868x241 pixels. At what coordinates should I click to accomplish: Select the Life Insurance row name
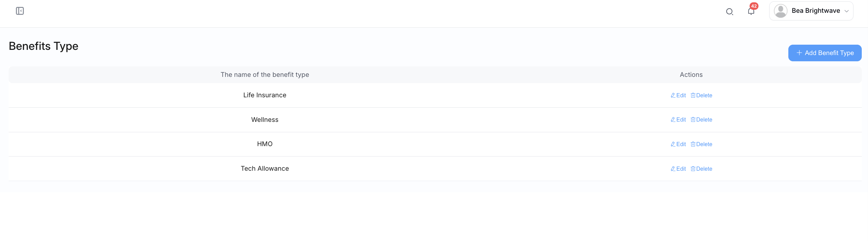[265, 95]
